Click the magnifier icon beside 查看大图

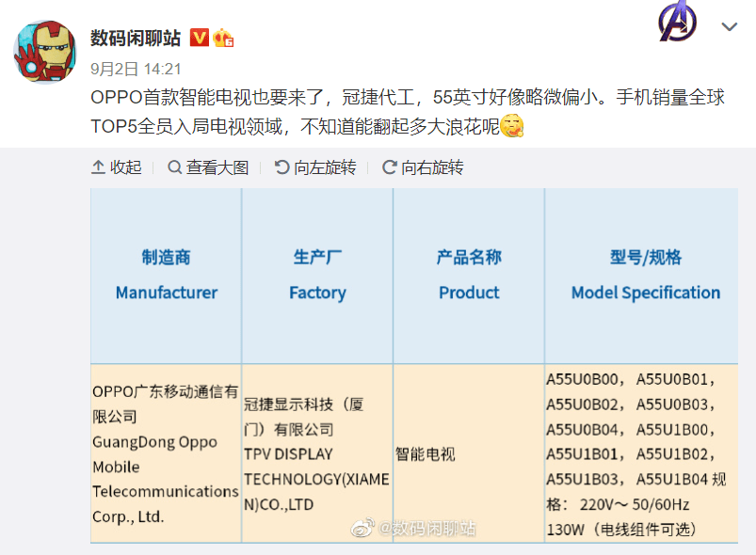click(x=173, y=167)
